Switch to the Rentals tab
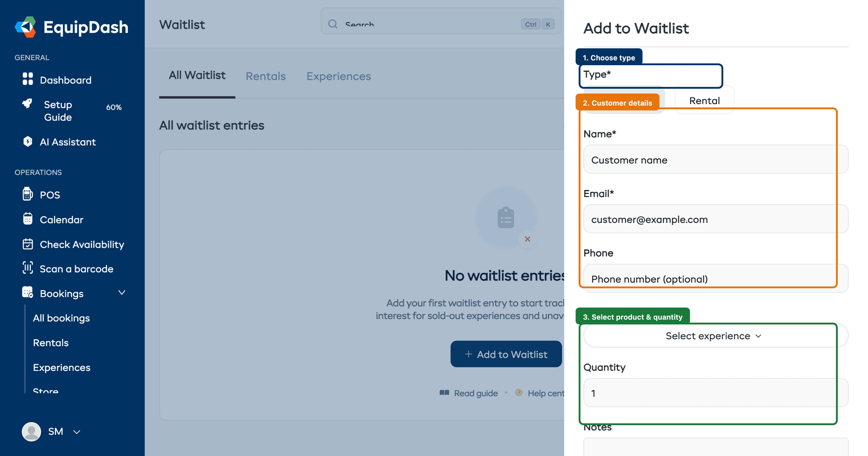Viewport: 868px width, 456px height. point(265,76)
